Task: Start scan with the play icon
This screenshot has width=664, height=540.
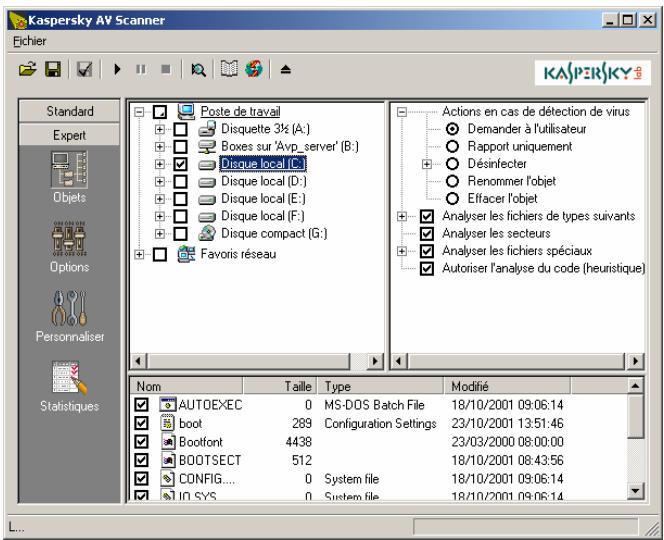Action: (117, 69)
